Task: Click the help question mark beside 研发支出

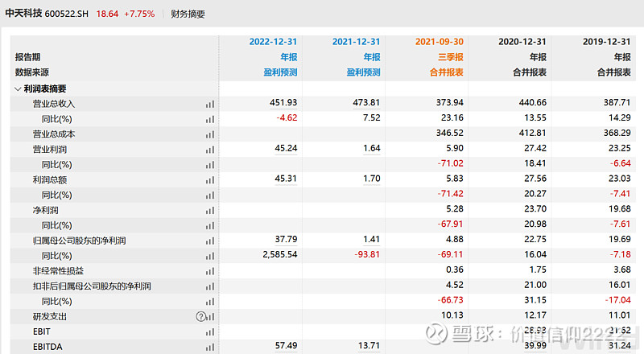Action: click(200, 317)
